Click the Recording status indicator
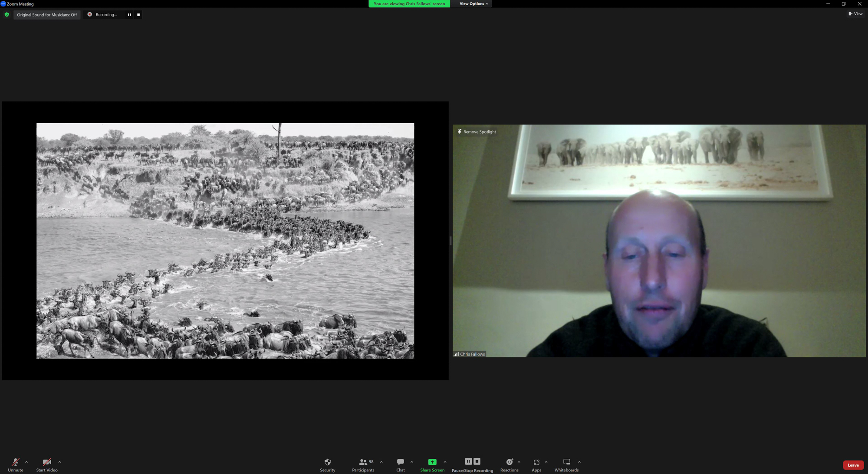This screenshot has height=474, width=868. pyautogui.click(x=102, y=15)
